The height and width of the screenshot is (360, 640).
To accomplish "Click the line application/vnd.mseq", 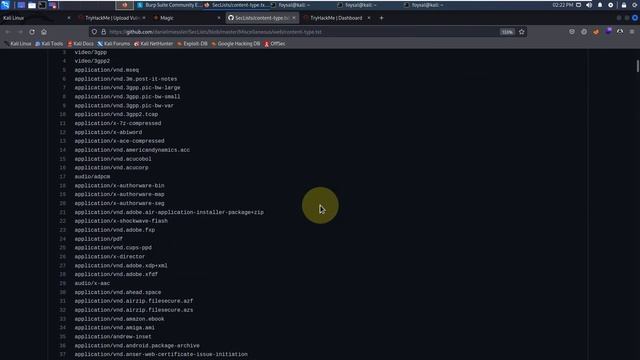I will point(107,70).
